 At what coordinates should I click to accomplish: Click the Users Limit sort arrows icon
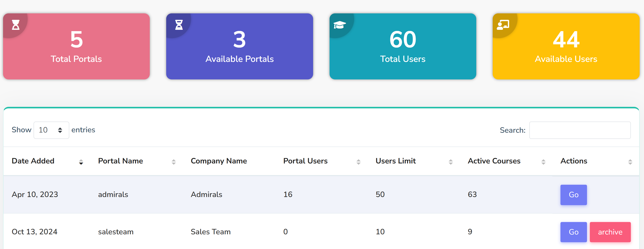coord(451,162)
